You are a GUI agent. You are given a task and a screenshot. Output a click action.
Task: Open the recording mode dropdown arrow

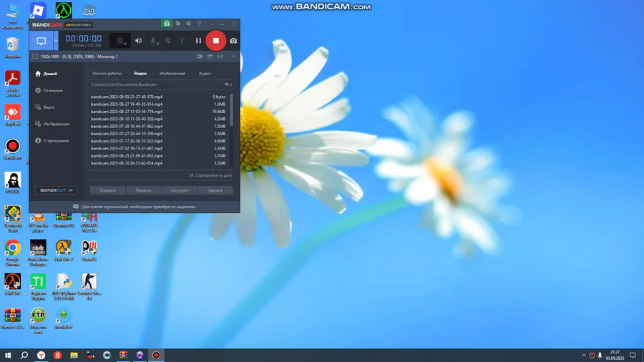56,41
